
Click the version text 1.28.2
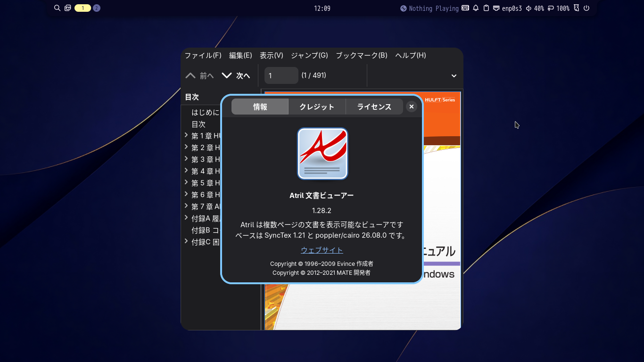tap(322, 210)
